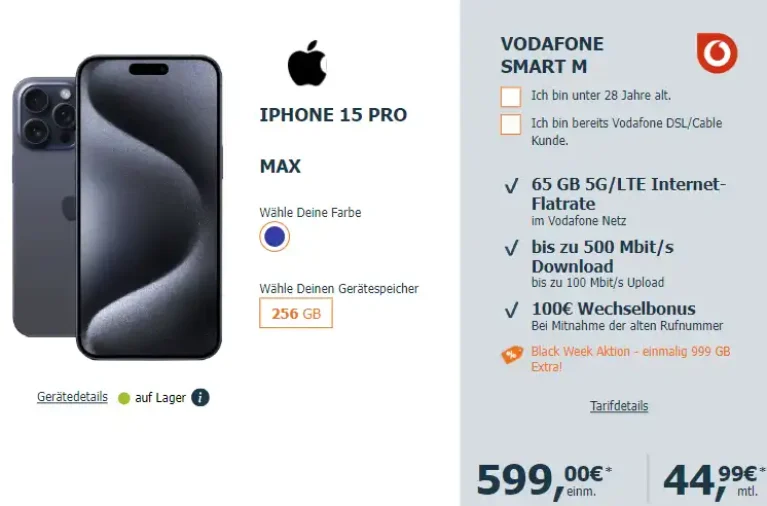This screenshot has width=767, height=506.
Task: Click the 44,99€ monthly price
Action: click(714, 480)
